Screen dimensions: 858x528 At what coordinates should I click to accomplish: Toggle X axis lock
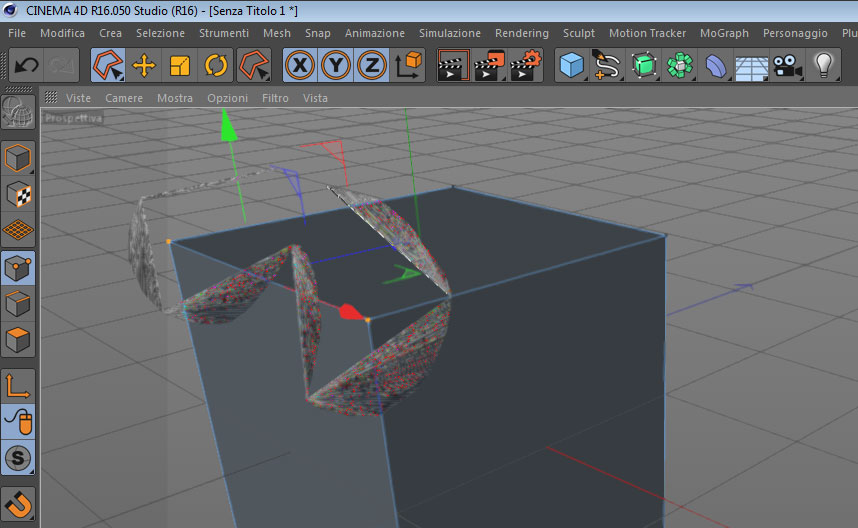pyautogui.click(x=300, y=66)
